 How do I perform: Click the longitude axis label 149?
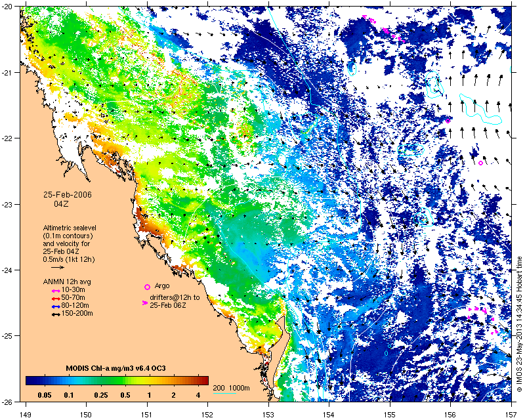pos(26,414)
